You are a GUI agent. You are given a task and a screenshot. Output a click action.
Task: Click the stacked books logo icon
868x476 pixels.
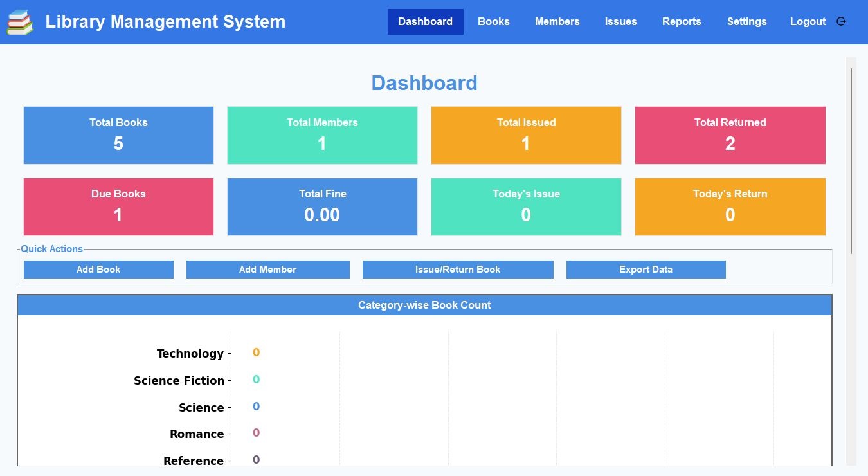tap(19, 21)
